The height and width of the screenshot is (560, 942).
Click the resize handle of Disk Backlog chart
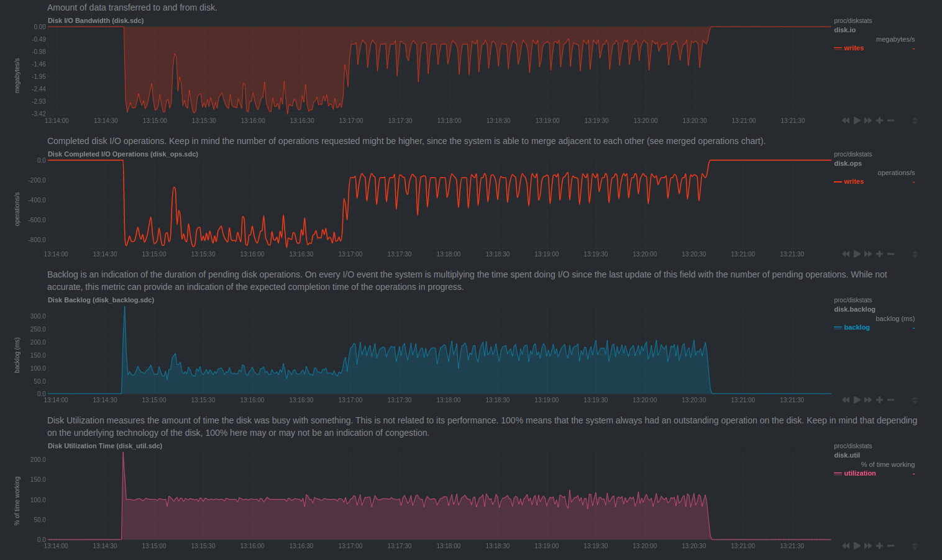tap(915, 400)
